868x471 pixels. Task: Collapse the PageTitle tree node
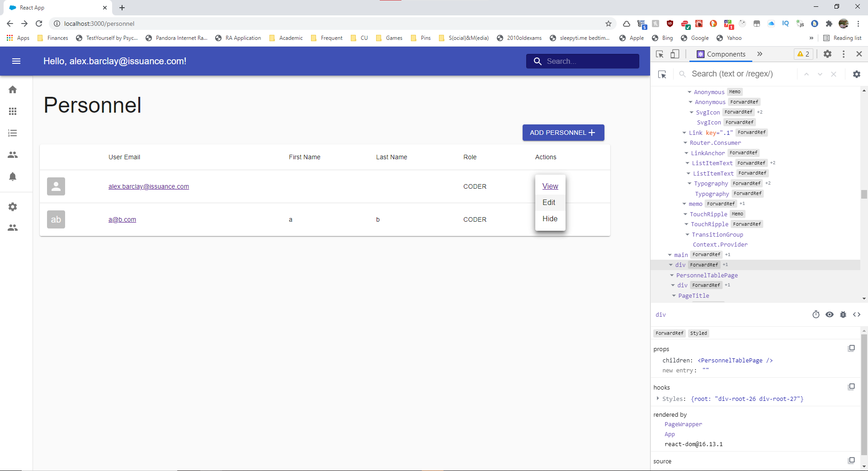click(x=674, y=295)
